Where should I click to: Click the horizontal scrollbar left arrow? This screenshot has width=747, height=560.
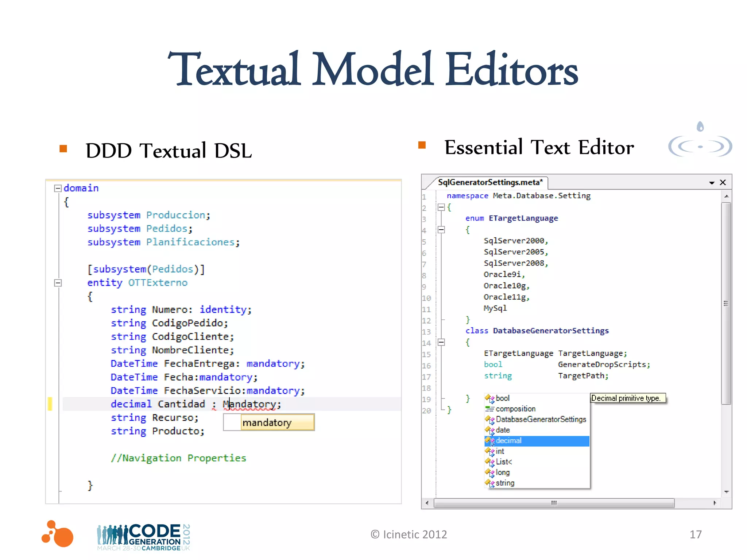coord(427,503)
